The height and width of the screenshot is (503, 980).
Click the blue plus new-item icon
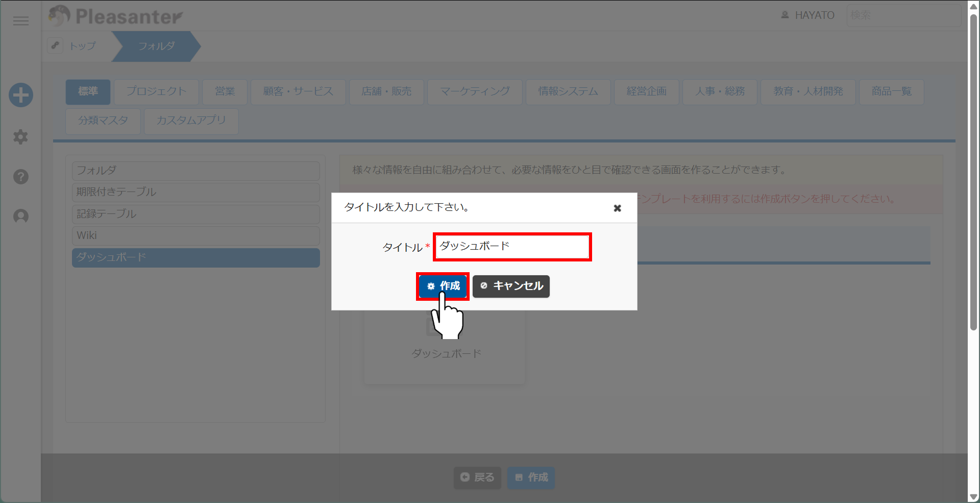point(21,95)
